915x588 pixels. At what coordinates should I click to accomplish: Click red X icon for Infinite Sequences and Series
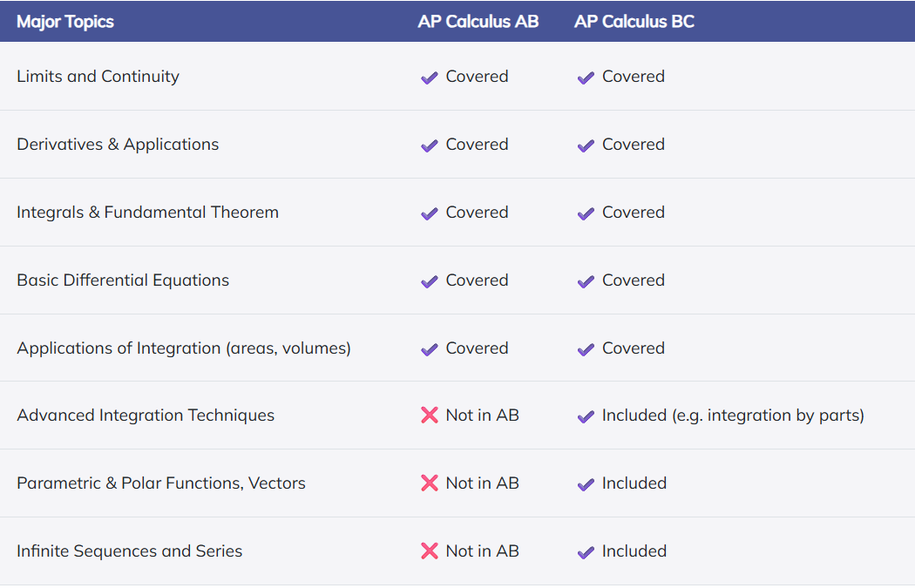click(430, 551)
